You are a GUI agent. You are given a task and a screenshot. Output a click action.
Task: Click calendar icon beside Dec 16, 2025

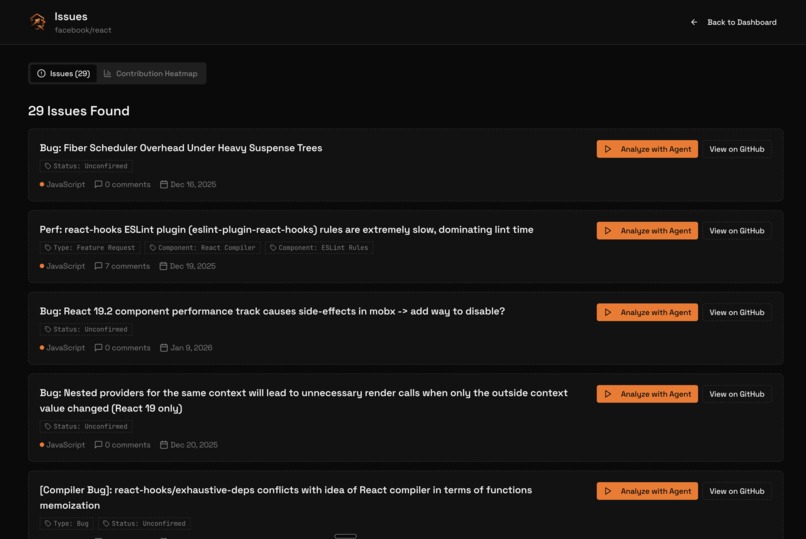(164, 184)
